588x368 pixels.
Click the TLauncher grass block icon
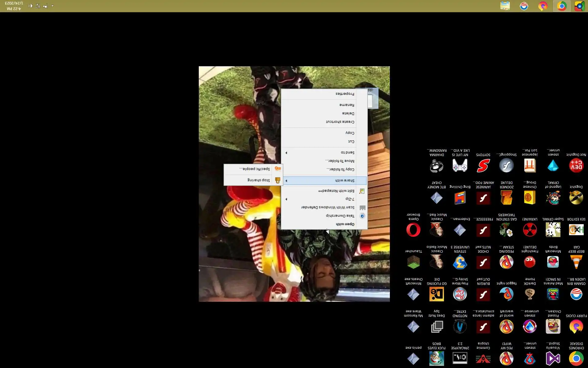(413, 262)
